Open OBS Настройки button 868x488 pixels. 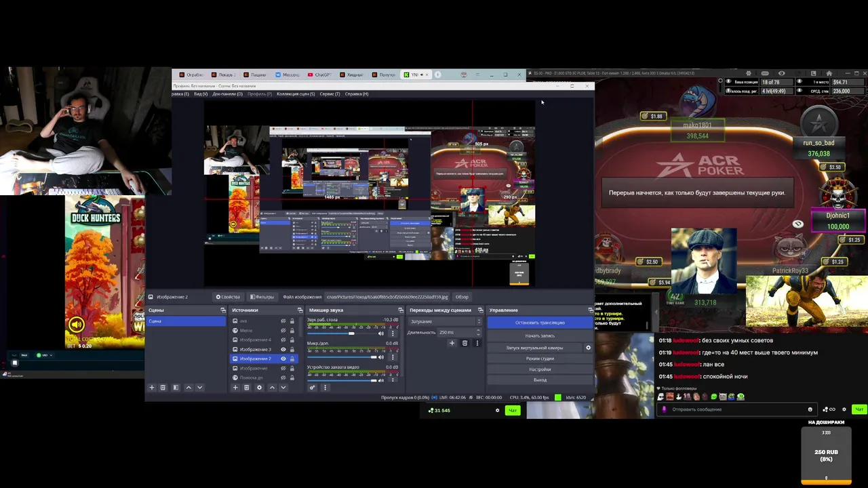pos(540,369)
